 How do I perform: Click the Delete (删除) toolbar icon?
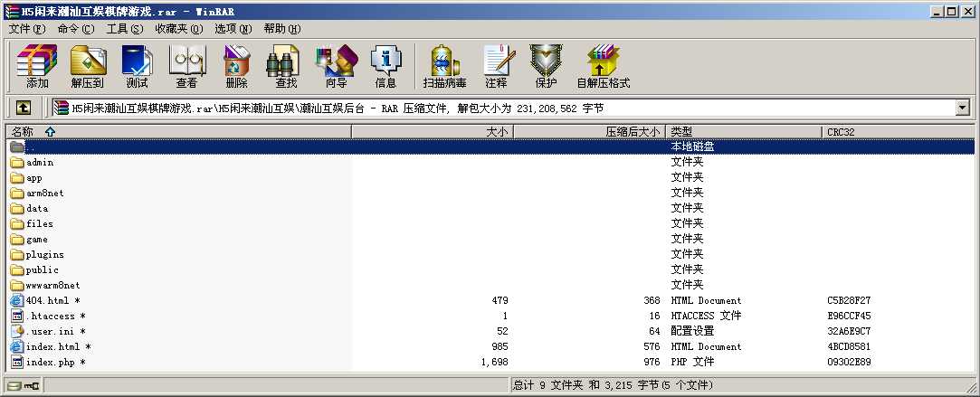coord(236,66)
